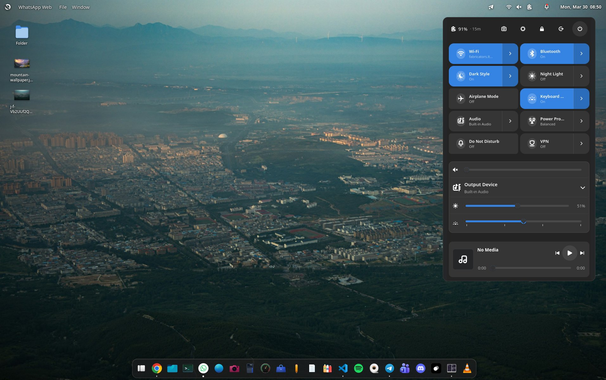The height and width of the screenshot is (380, 606).
Task: Launch VLC media player from dock
Action: pyautogui.click(x=467, y=368)
